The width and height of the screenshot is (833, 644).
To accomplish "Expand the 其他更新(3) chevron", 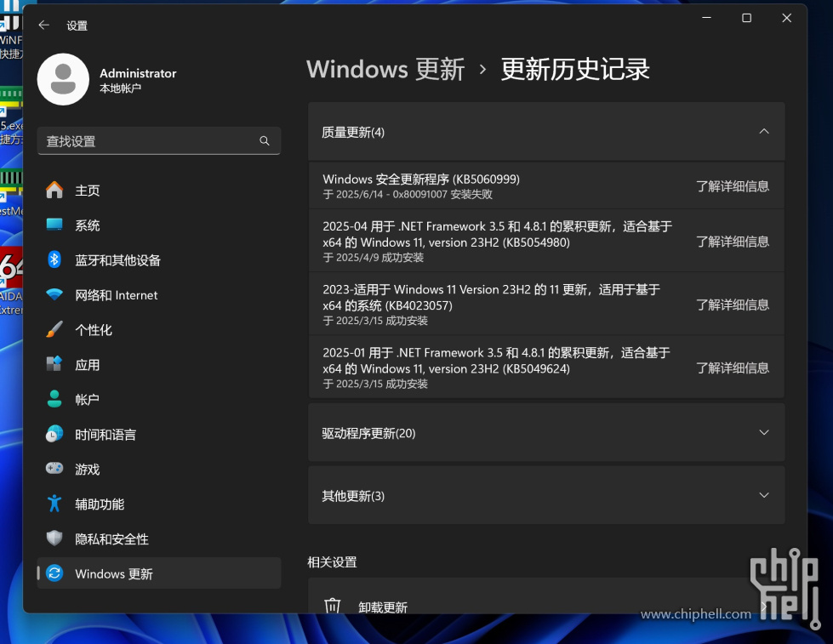I will 764,495.
